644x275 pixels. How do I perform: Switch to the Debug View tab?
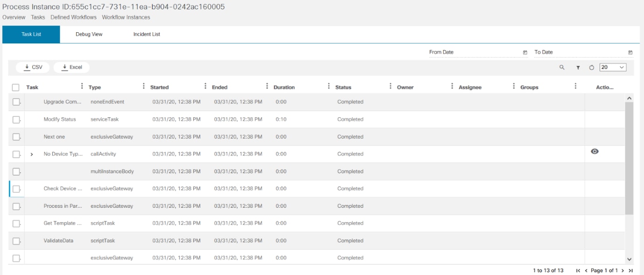89,35
